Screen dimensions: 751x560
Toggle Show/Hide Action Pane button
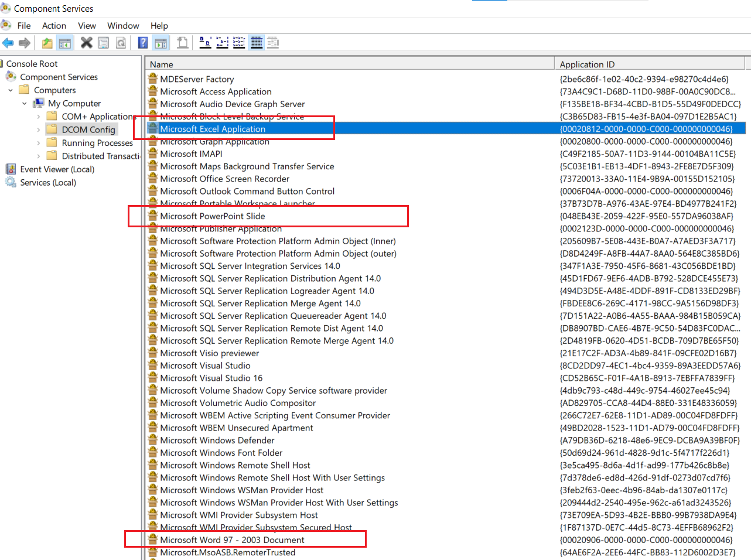tap(160, 43)
